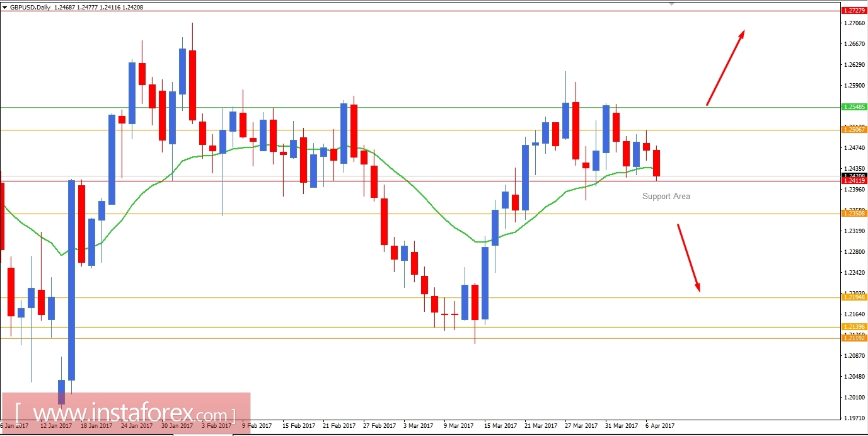Select the 12 Jan 2017 date label
Image resolution: width=868 pixels, height=436 pixels.
pos(55,426)
